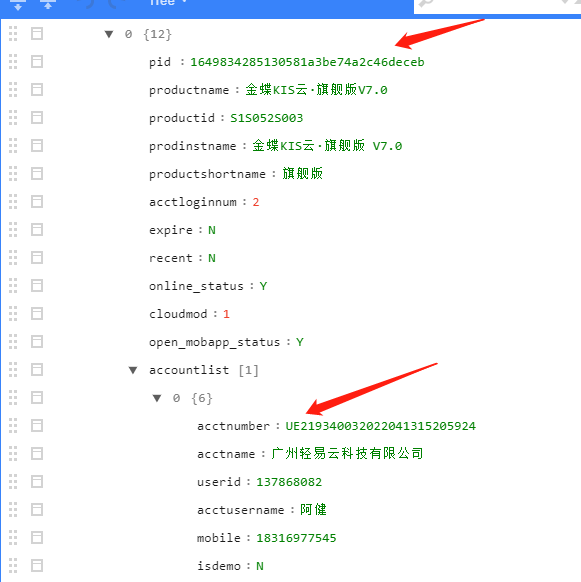Click the drag handle on the acctnumber row
This screenshot has width=581, height=582.
pyautogui.click(x=13, y=425)
